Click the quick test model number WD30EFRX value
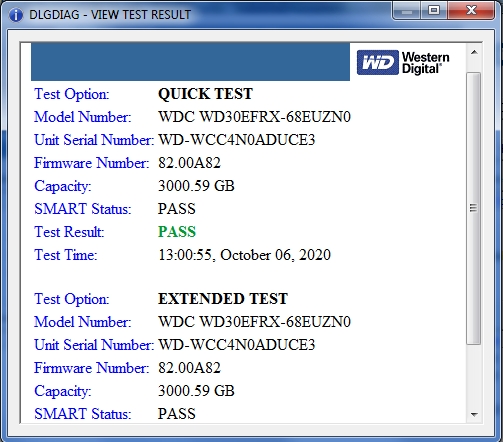 pyautogui.click(x=254, y=117)
